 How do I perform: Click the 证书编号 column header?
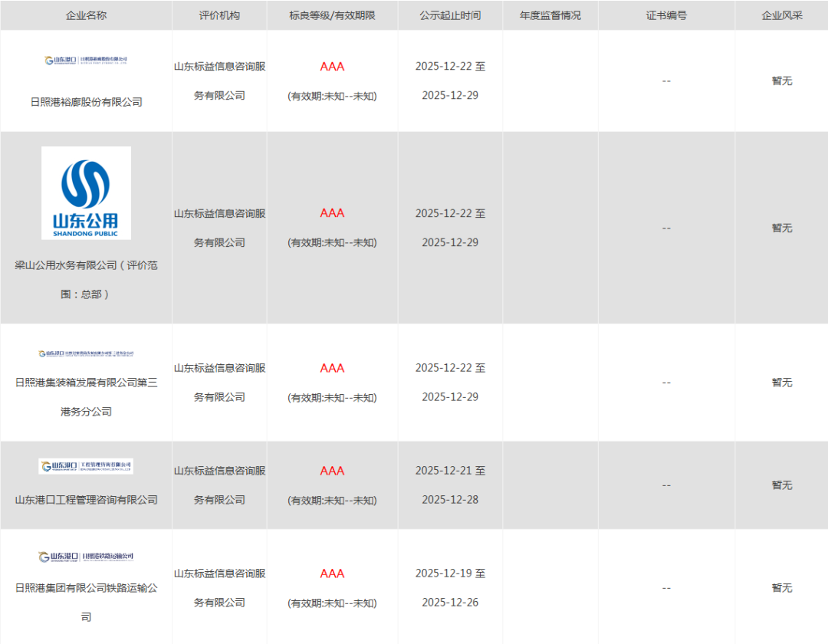pyautogui.click(x=666, y=15)
